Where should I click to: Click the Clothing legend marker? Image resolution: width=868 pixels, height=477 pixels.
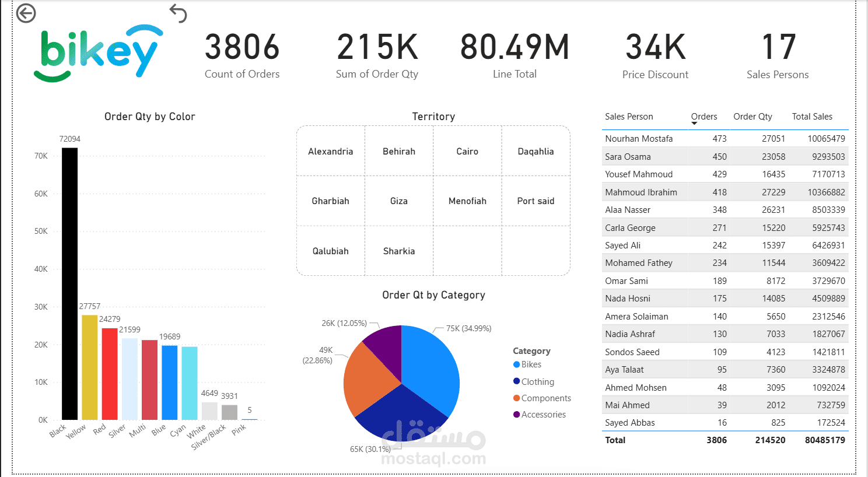click(516, 381)
